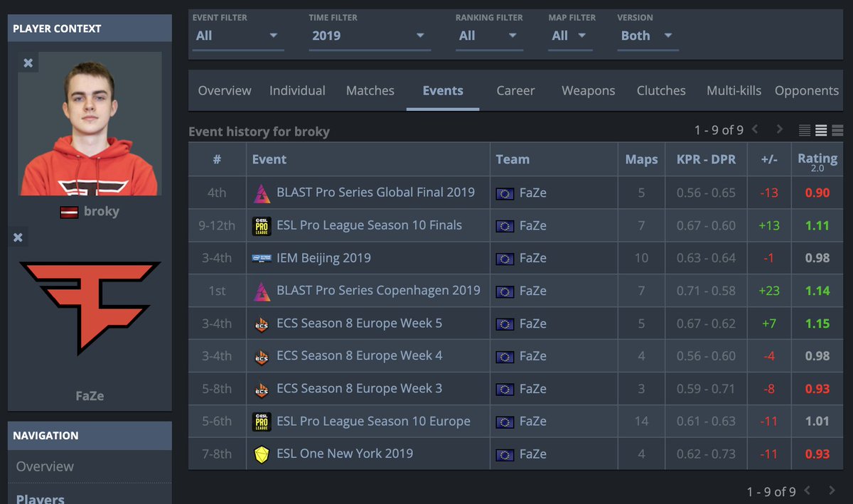Viewport: 853px width, 504px height.
Task: Click Intel logo in IEM Beijing row
Action: (262, 258)
